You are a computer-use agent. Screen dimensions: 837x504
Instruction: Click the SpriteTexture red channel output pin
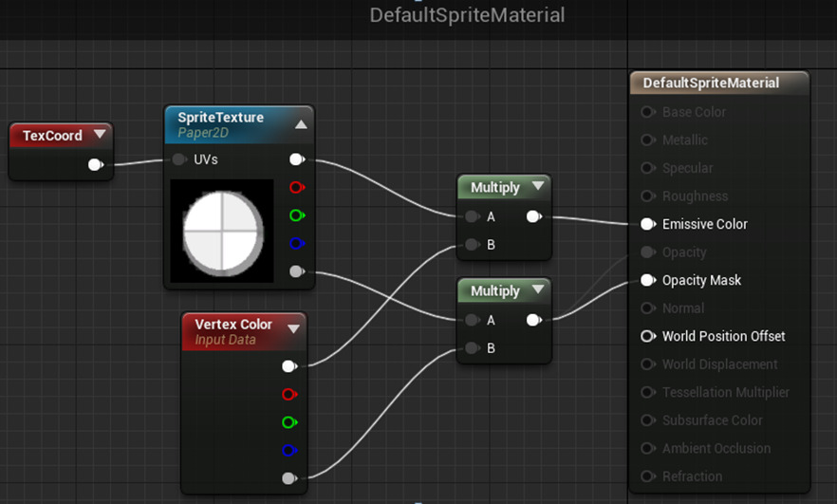click(297, 188)
